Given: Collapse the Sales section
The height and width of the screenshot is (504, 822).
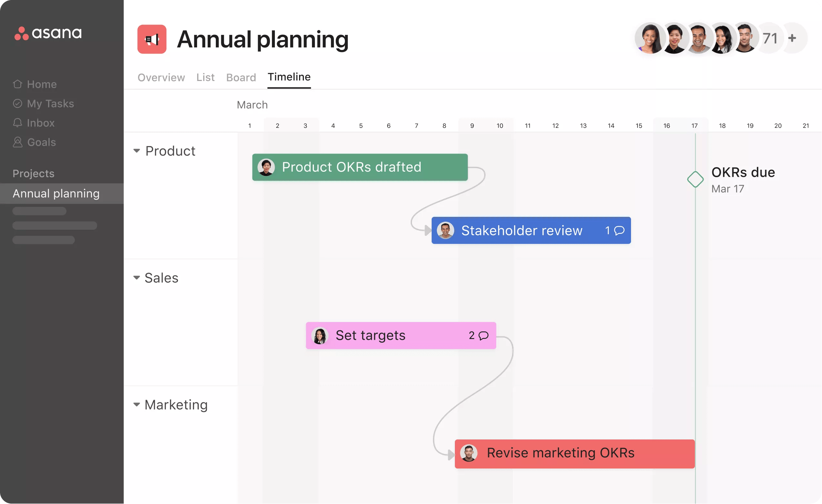Looking at the screenshot, I should tap(136, 277).
